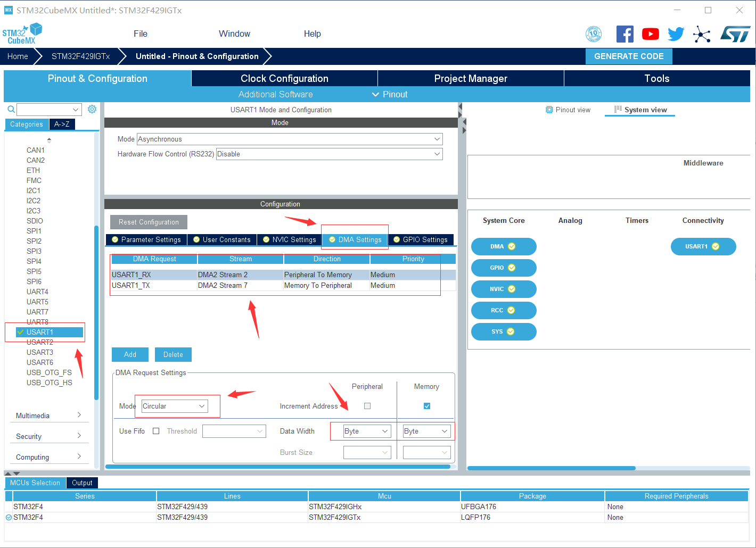Screen dimensions: 756x548
Task: Open the Parameter Settings tab
Action: 147,239
